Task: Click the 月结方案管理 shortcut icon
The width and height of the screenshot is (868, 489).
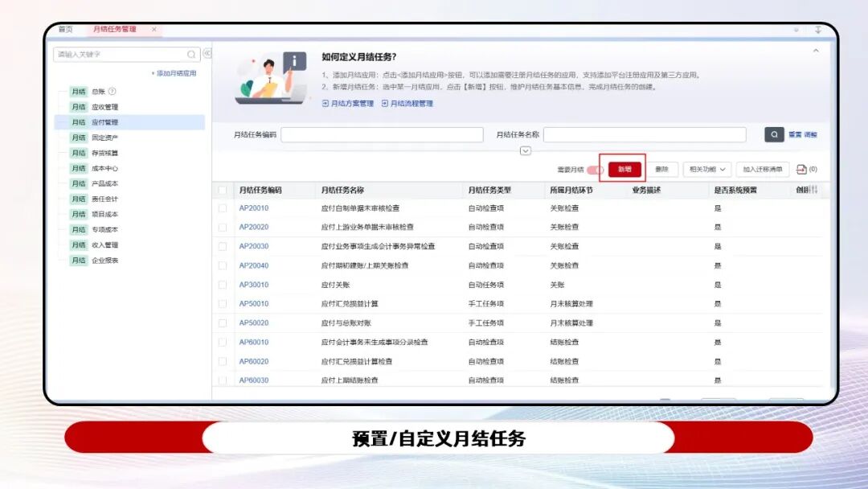Action: click(324, 102)
